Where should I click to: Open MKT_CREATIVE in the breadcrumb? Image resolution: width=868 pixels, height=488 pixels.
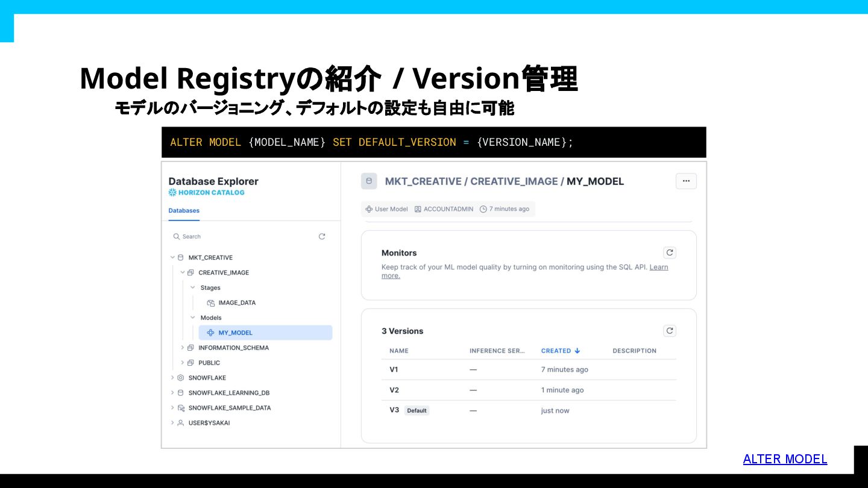point(423,181)
